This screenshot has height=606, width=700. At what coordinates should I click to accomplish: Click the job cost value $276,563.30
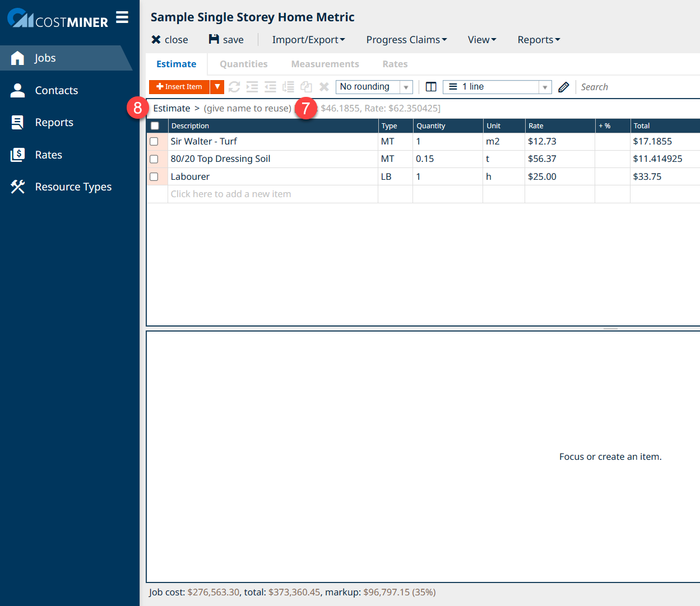point(214,592)
